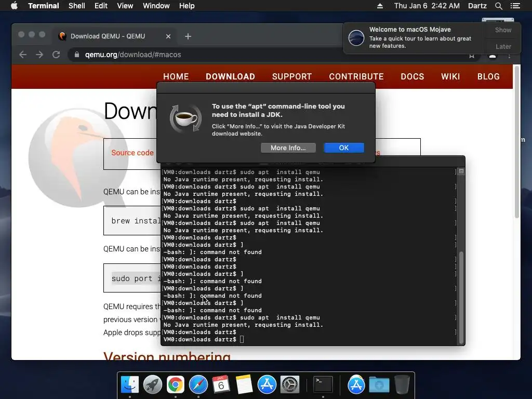Open Finder from the Dock

(x=130, y=385)
